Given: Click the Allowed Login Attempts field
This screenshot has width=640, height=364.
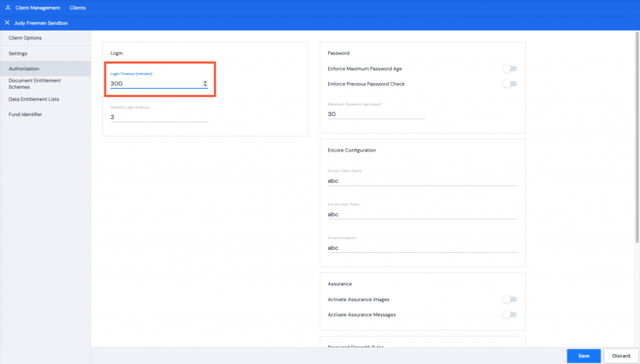Looking at the screenshot, I should tap(159, 117).
